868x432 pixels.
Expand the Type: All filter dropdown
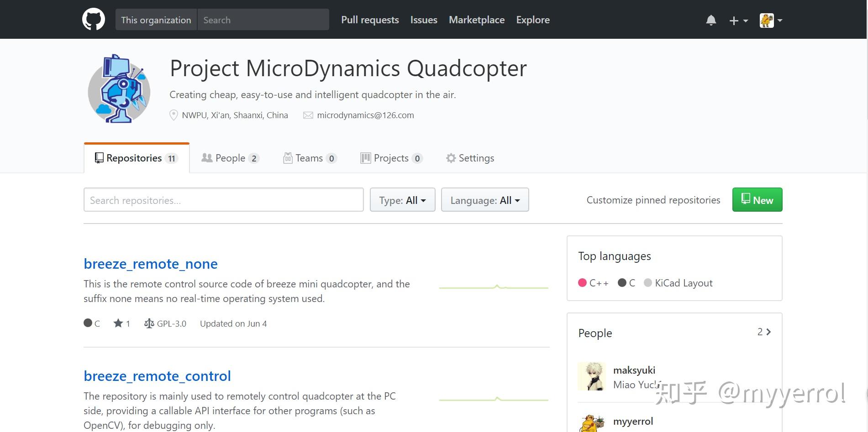pos(402,200)
